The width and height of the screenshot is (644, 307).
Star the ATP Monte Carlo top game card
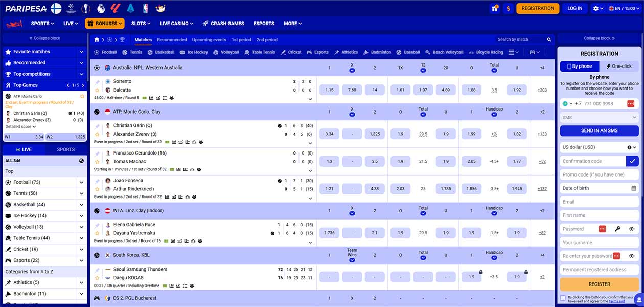pyautogui.click(x=82, y=96)
